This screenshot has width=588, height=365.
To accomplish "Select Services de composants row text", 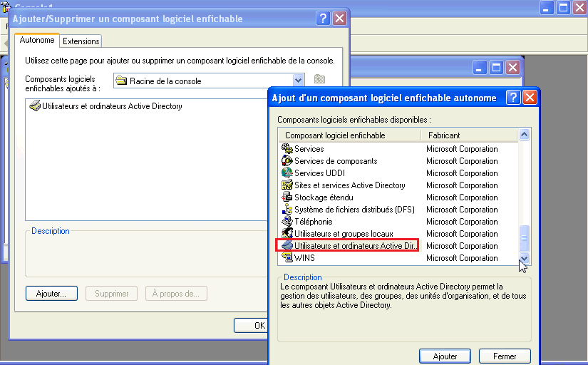I will [336, 161].
